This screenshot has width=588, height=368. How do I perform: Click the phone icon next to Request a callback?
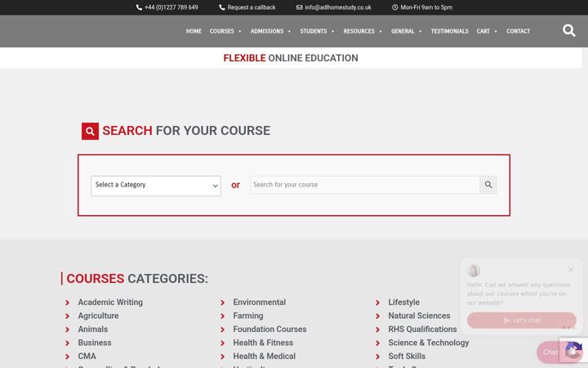tap(221, 7)
